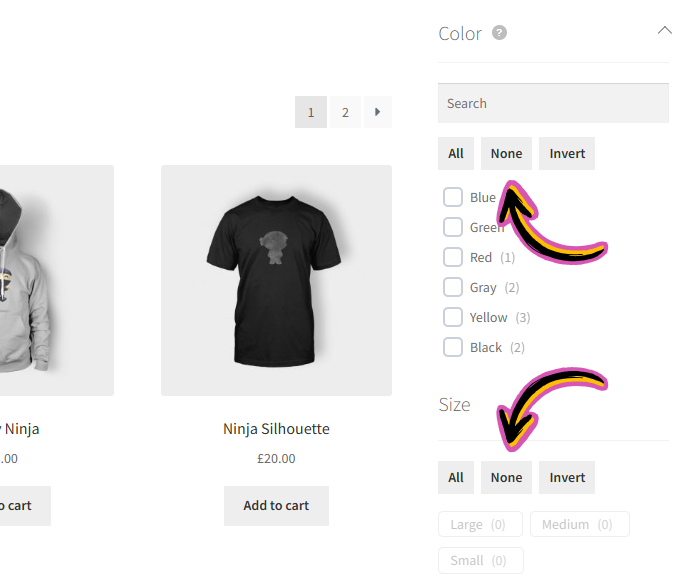Open Ninja Silhouette t-shirt thumbnail

(x=276, y=280)
